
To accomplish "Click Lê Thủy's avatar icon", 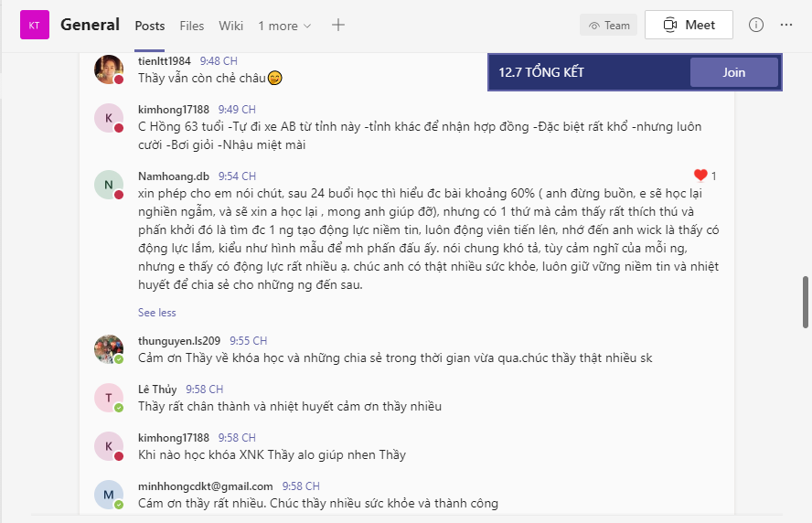I will 109,398.
